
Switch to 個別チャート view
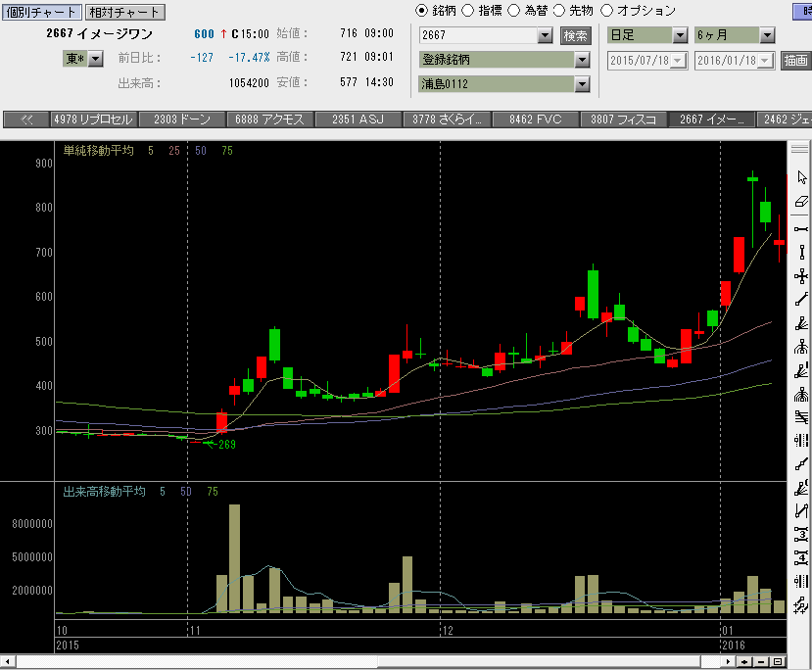(x=41, y=12)
